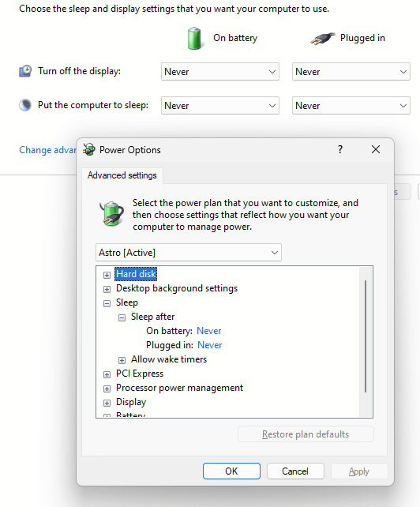Click the Plugged in power plug icon
The height and width of the screenshot is (507, 420).
click(322, 39)
